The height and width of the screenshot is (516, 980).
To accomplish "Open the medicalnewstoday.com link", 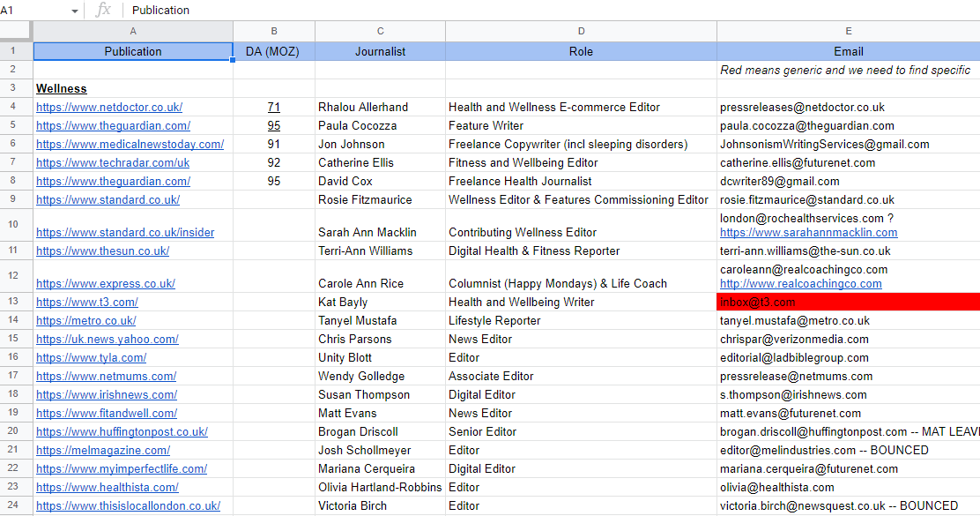I will pyautogui.click(x=130, y=144).
